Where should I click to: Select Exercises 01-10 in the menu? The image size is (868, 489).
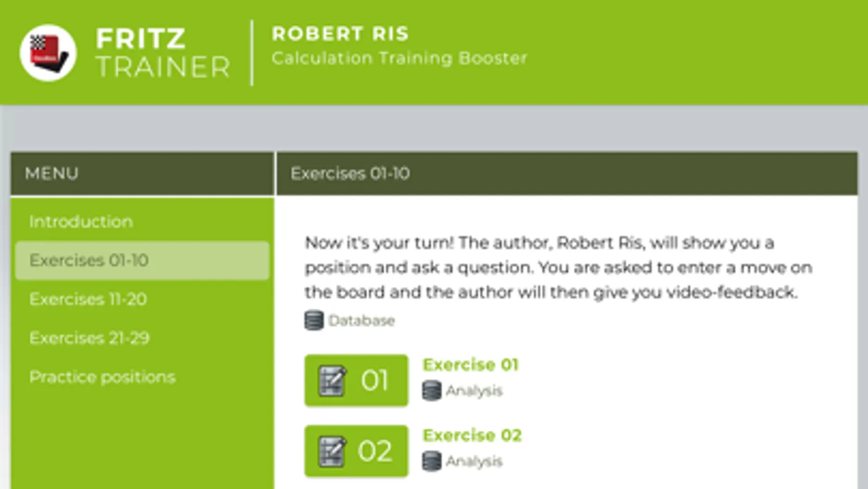click(88, 260)
